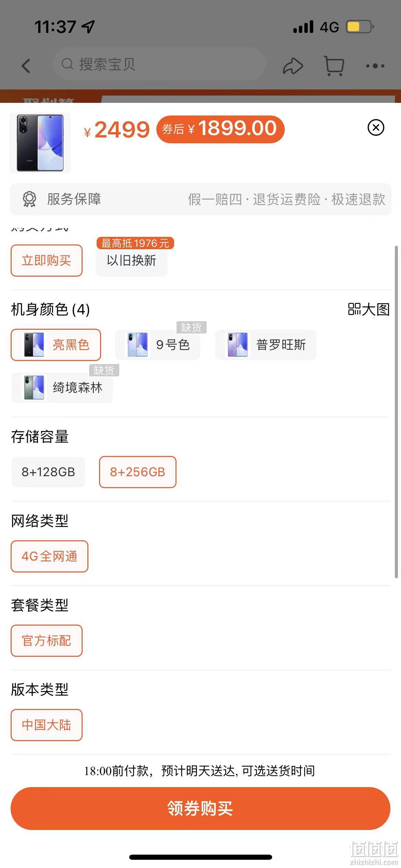Screen dimensions: 401x868
Task: Tap the back arrow icon
Action: (26, 65)
